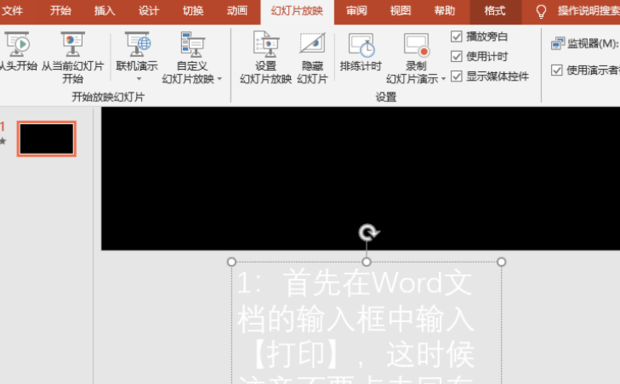This screenshot has height=384, width=620.
Task: Open the 文件 file menu
Action: 12,11
